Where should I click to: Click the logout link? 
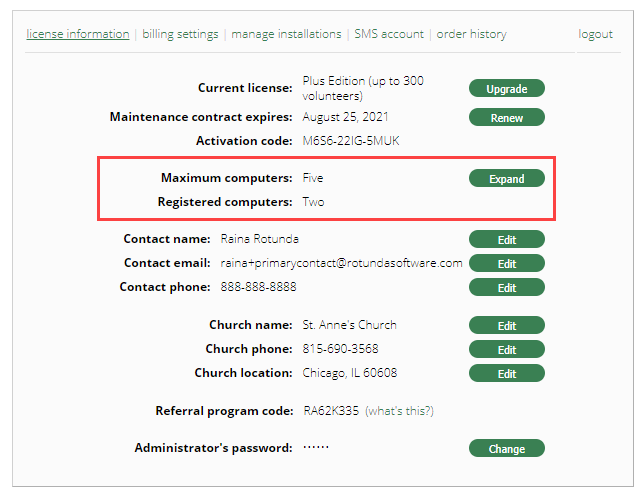595,34
